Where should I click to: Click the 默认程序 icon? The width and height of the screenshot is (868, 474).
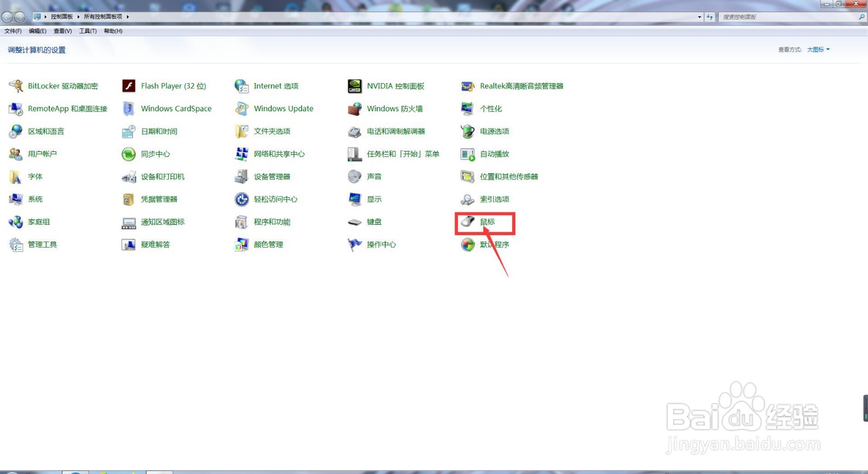[x=468, y=244]
